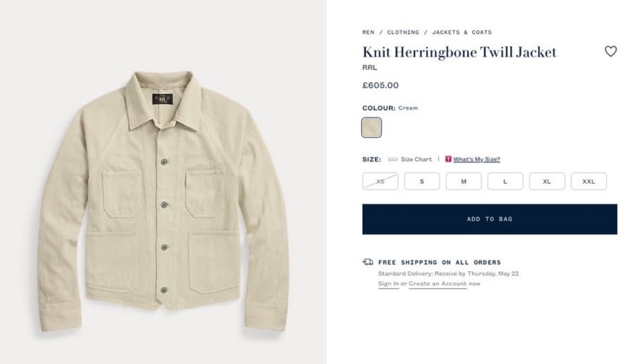The image size is (625, 364).
Task: Click the cream jacket product image
Action: pyautogui.click(x=162, y=201)
